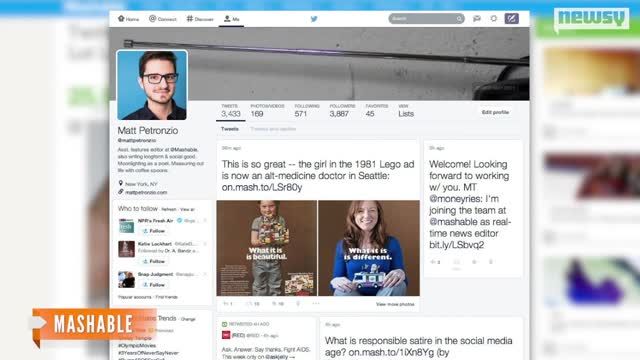This screenshot has width=640, height=360.
Task: Dismiss the Snap Judgment suggestion
Action: pyautogui.click(x=205, y=274)
